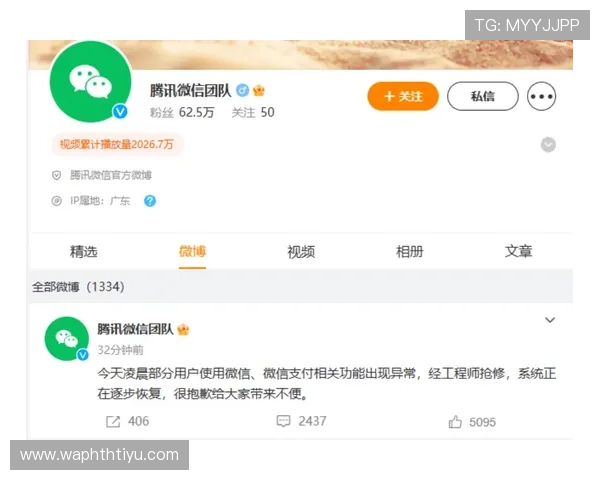Expand profile details with gray chevron circle
The width and height of the screenshot is (600, 480).
tap(548, 145)
